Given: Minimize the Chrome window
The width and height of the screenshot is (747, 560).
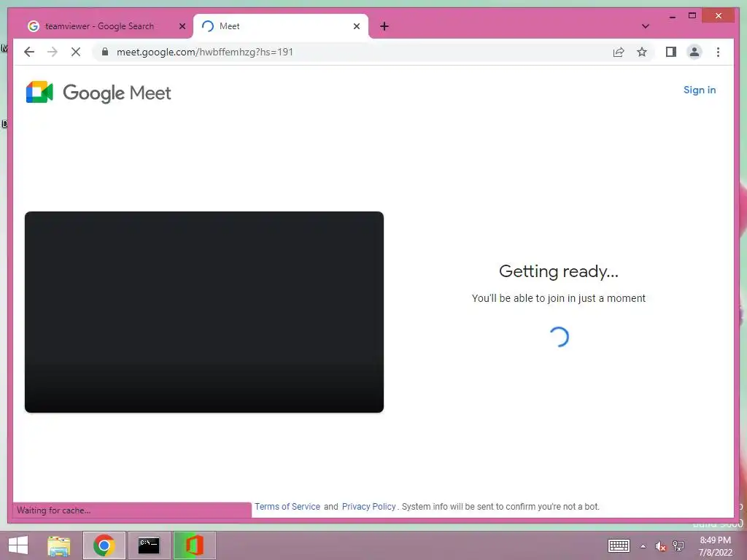Looking at the screenshot, I should point(672,16).
